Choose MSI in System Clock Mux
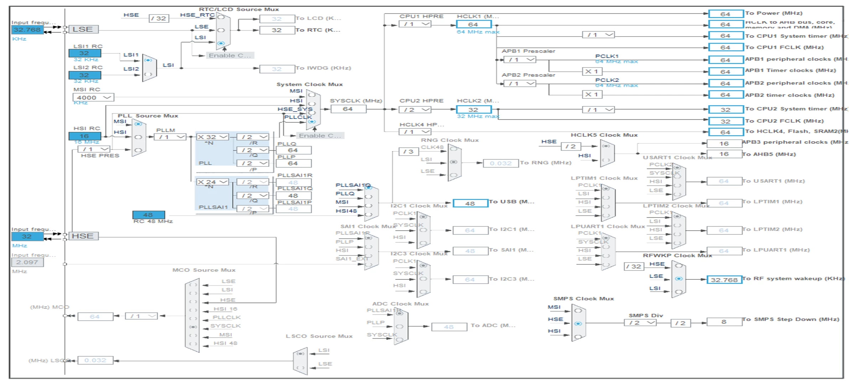The height and width of the screenshot is (386, 868). 312,95
